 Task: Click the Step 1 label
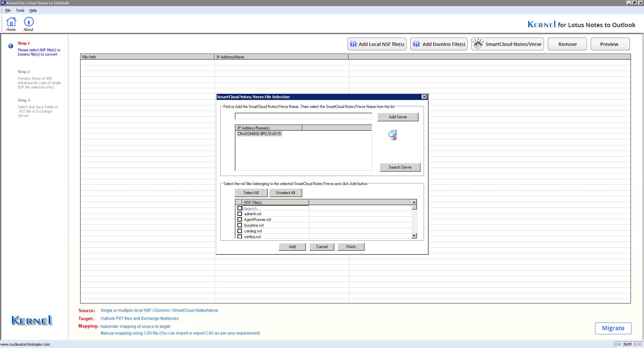click(x=24, y=43)
